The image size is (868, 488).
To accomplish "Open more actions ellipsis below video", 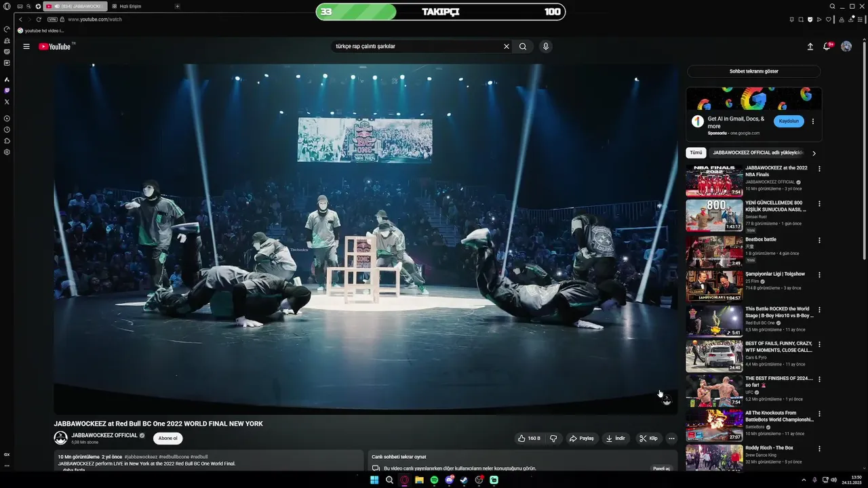I will point(671,439).
